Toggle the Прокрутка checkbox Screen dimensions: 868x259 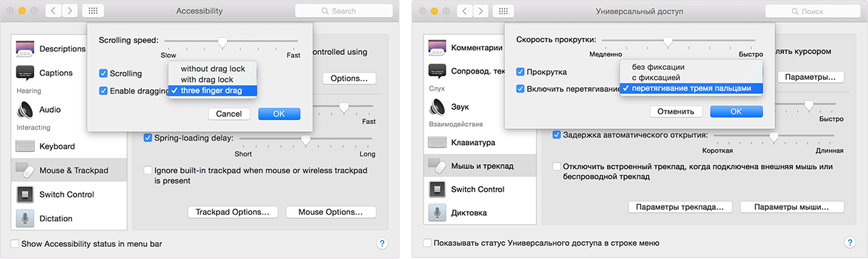[x=521, y=72]
